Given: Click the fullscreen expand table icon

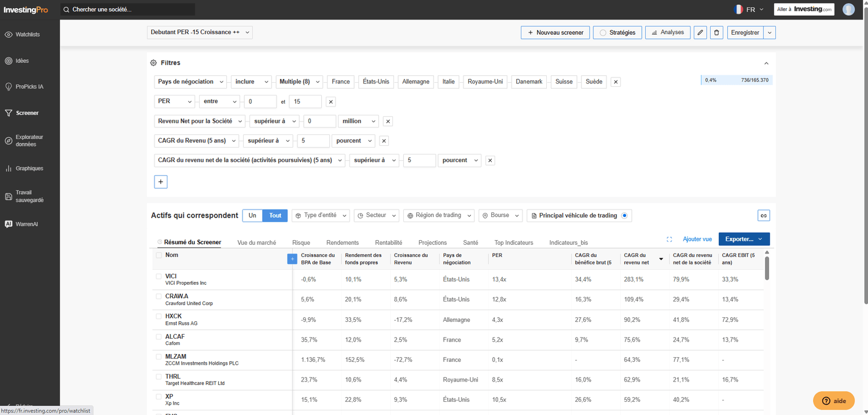Looking at the screenshot, I should coord(670,239).
